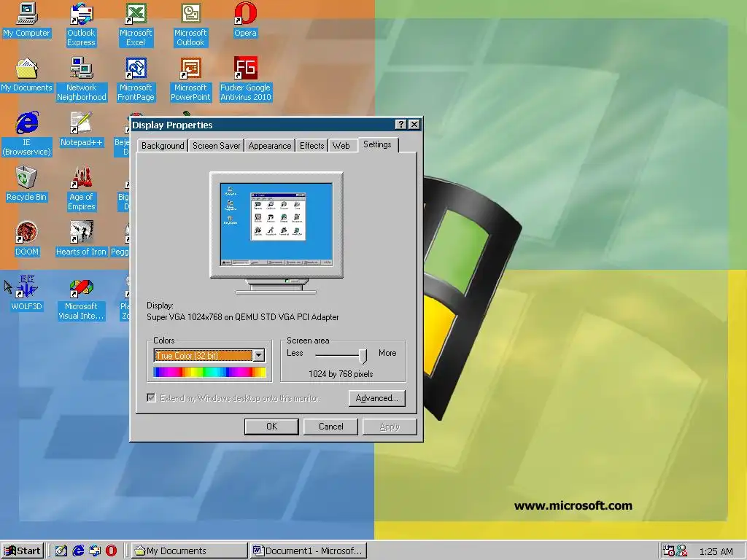
Task: Open the Colors dropdown arrow
Action: 259,355
